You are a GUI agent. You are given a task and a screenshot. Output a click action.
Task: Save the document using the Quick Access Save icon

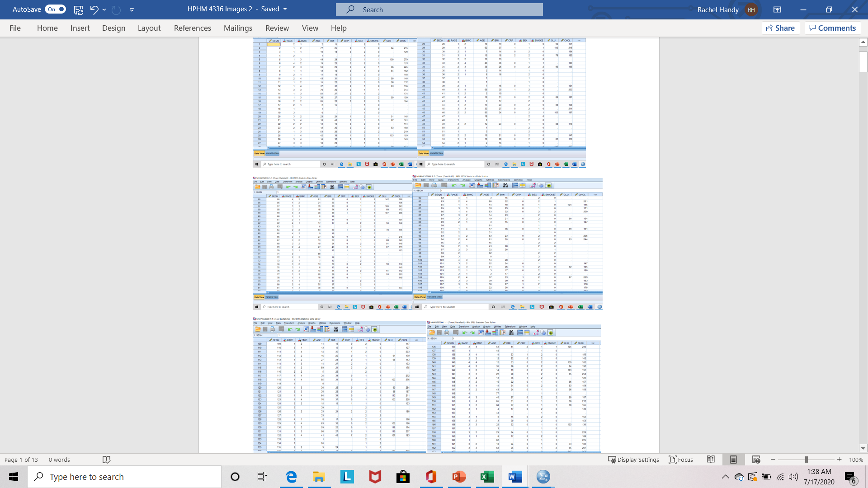click(78, 9)
